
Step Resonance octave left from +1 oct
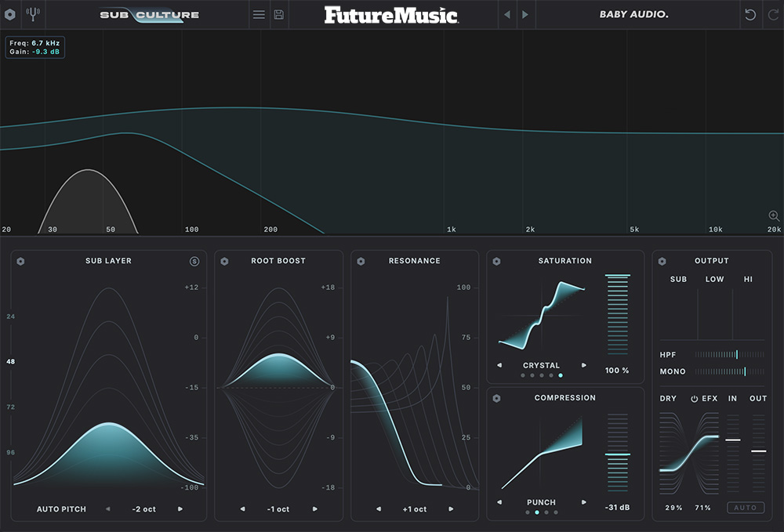coord(379,509)
